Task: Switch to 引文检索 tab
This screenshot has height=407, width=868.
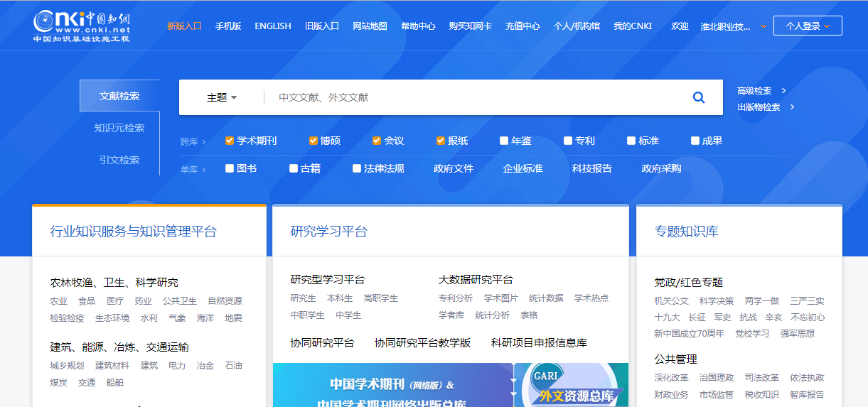Action: tap(119, 160)
